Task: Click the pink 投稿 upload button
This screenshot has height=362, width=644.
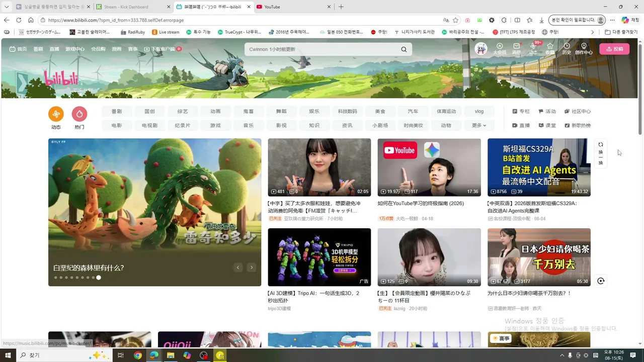Action: pos(614,49)
